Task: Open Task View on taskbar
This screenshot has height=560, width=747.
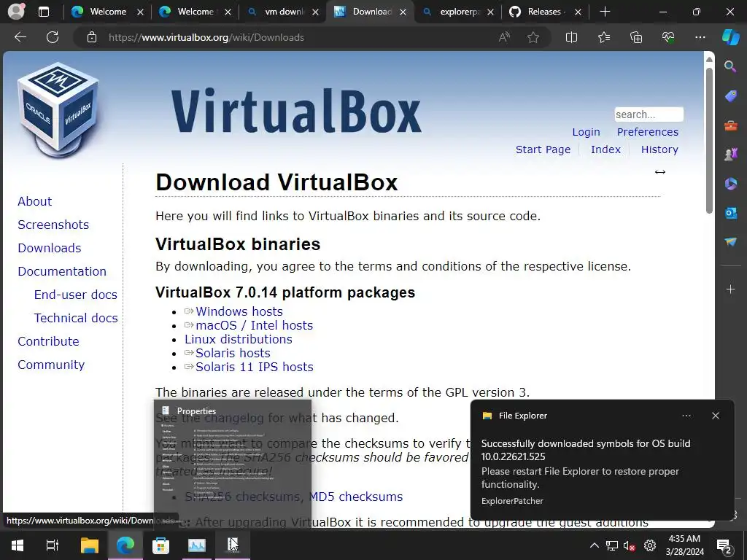Action: (53, 545)
